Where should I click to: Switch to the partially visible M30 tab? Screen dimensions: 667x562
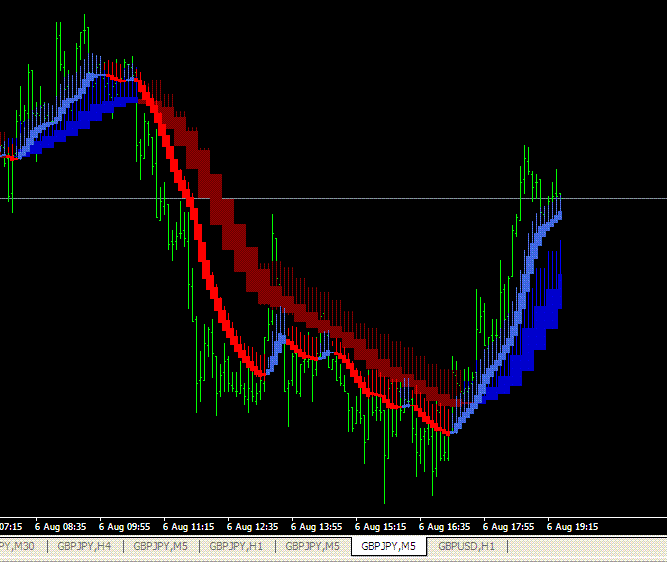click(17, 546)
